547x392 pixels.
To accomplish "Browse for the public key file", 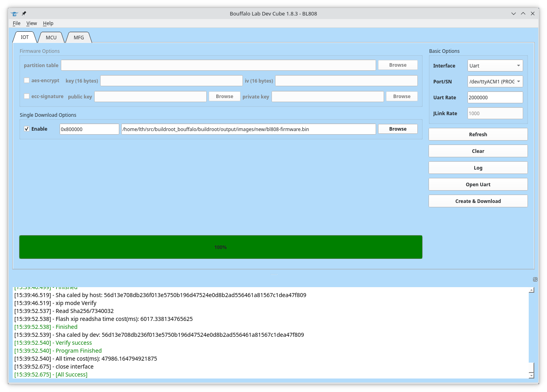I will (x=224, y=96).
